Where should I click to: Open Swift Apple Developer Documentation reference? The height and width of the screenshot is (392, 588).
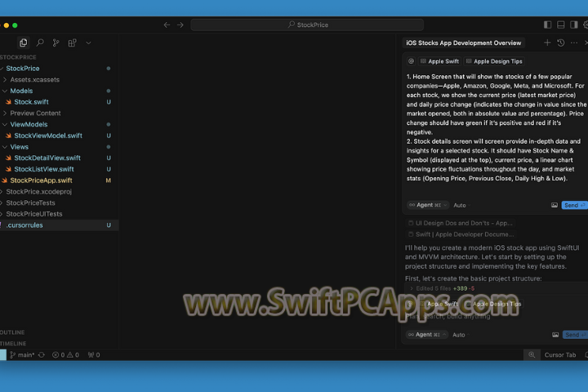[461, 234]
